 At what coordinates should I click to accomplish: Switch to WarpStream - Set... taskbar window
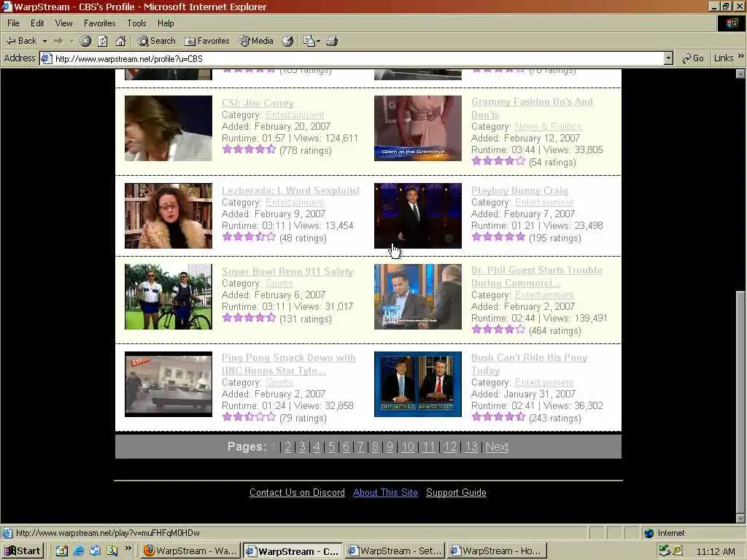coord(395,551)
